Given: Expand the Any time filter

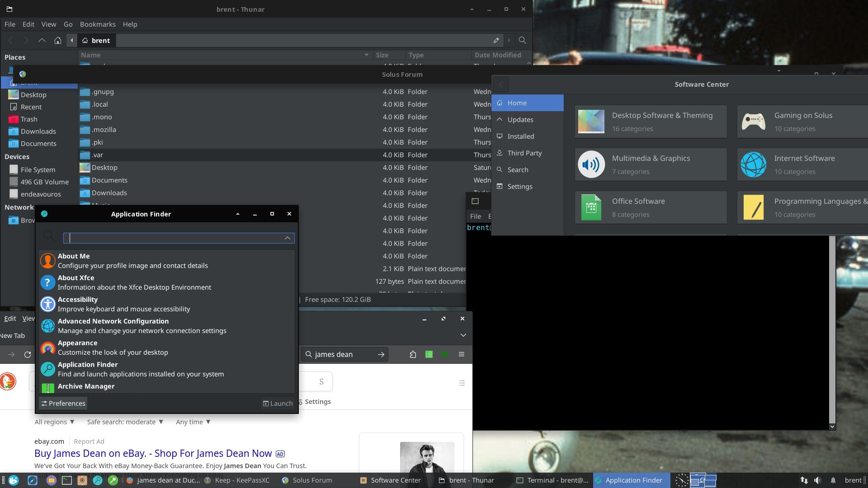Looking at the screenshot, I should pyautogui.click(x=193, y=422).
